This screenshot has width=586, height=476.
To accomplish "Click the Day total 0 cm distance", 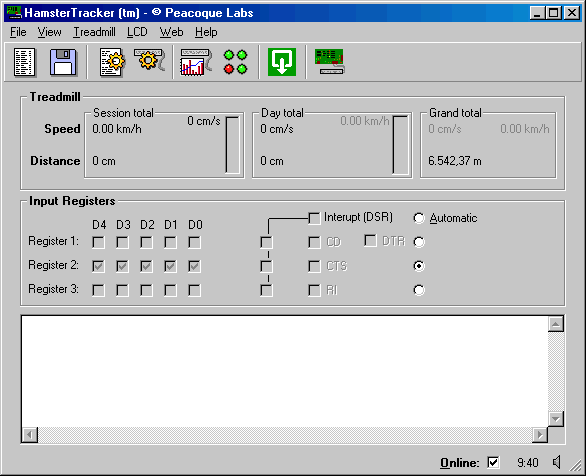I will pos(272,161).
